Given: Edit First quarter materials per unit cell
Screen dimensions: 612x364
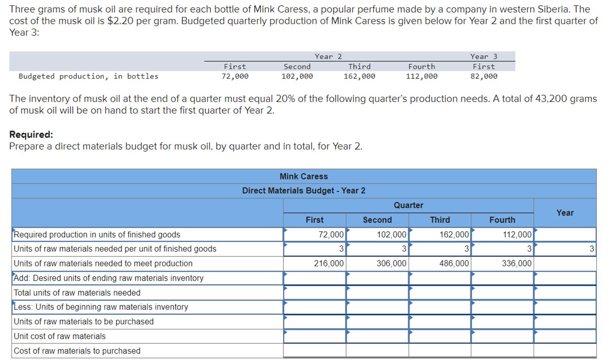Looking at the screenshot, I should click(314, 249).
